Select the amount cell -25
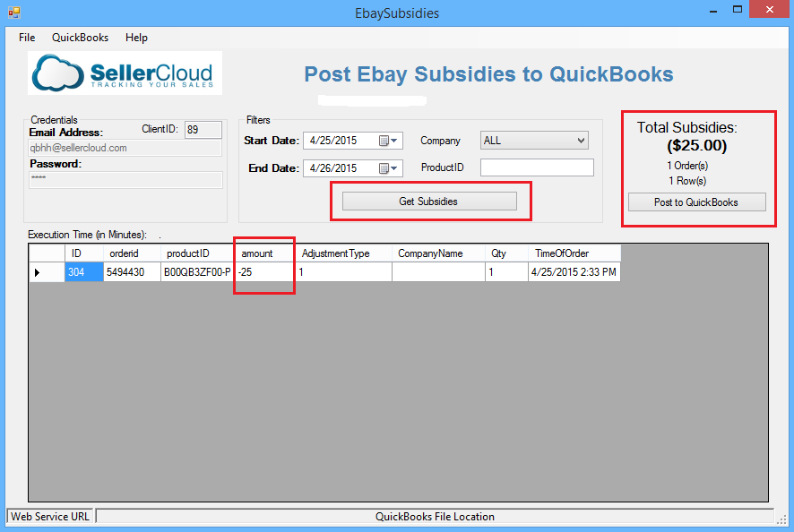 pos(265,272)
